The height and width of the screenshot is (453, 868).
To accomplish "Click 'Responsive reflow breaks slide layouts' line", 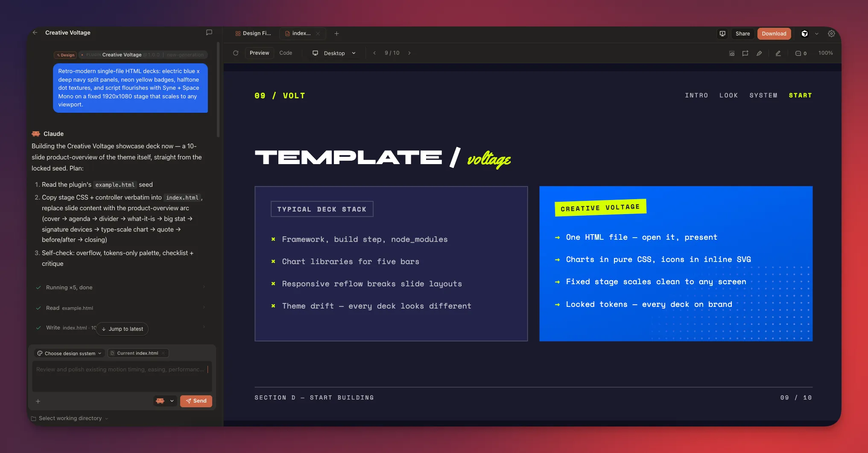I will point(372,284).
